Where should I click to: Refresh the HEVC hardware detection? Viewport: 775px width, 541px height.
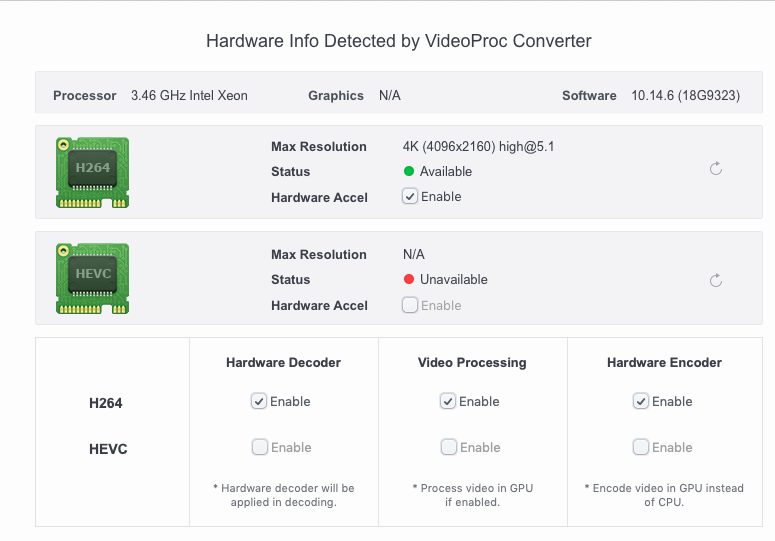click(x=716, y=281)
